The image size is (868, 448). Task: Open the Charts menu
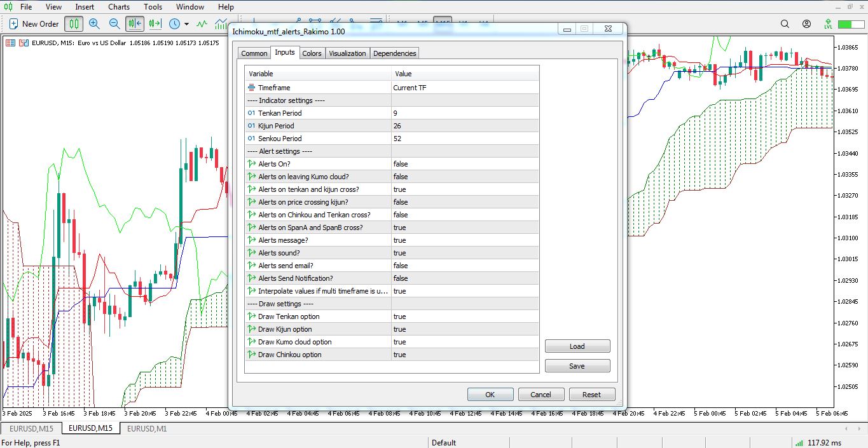119,7
